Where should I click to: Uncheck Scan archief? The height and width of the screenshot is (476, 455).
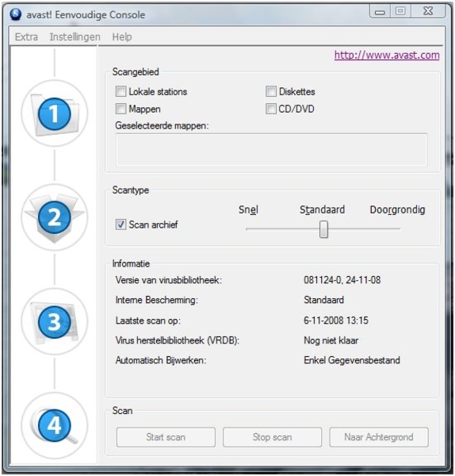(120, 225)
